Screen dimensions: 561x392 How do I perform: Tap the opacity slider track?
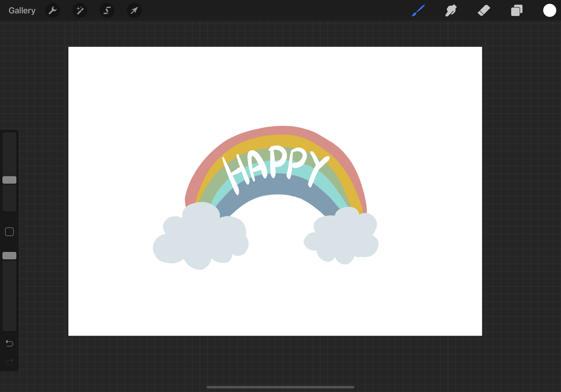(9, 293)
